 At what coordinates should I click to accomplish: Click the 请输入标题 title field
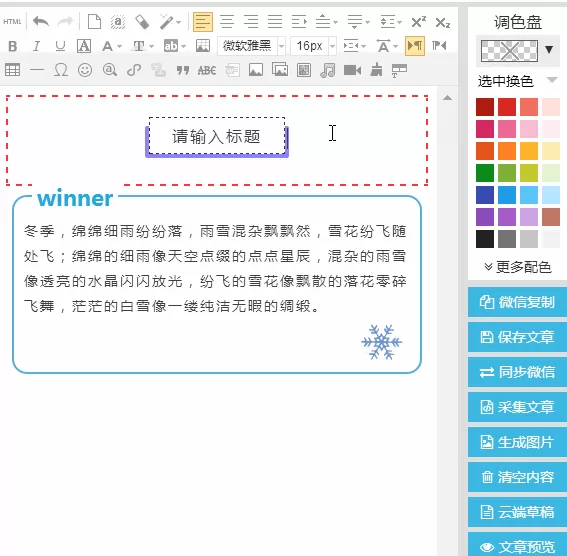tap(217, 137)
